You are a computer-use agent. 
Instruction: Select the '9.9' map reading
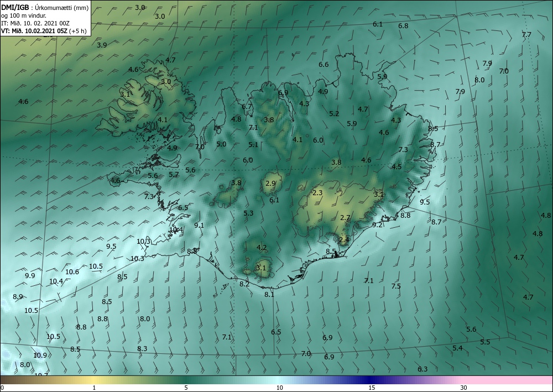coord(30,276)
